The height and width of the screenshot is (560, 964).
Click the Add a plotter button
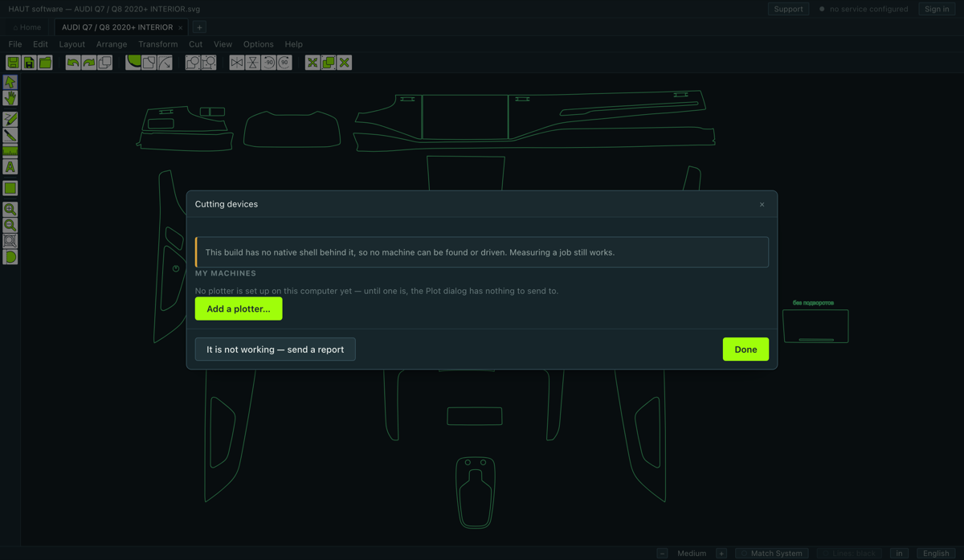tap(239, 309)
